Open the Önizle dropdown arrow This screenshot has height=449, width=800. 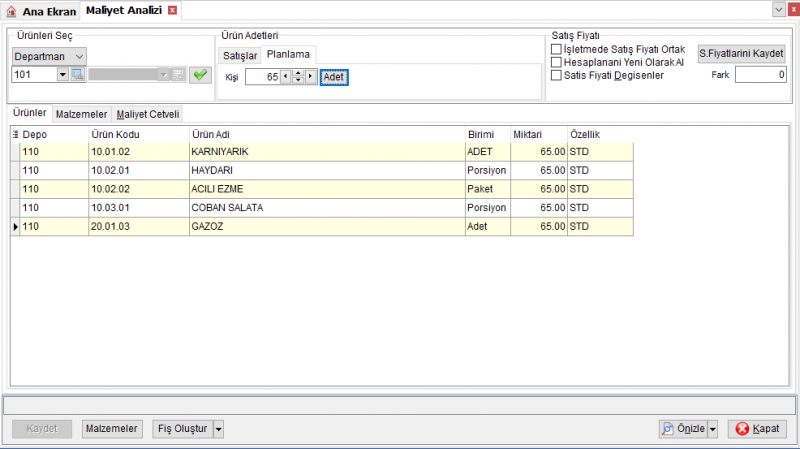(x=713, y=429)
